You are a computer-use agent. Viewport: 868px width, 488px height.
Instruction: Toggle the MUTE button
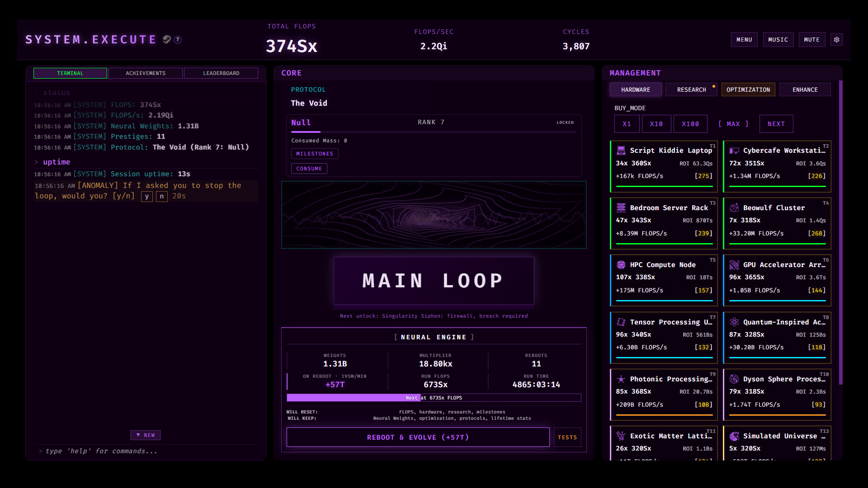(812, 40)
